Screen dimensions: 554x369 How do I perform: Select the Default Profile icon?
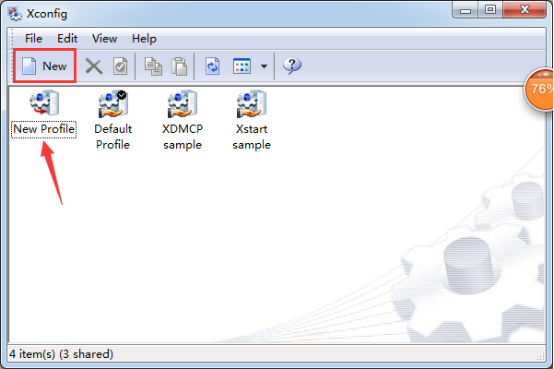113,104
